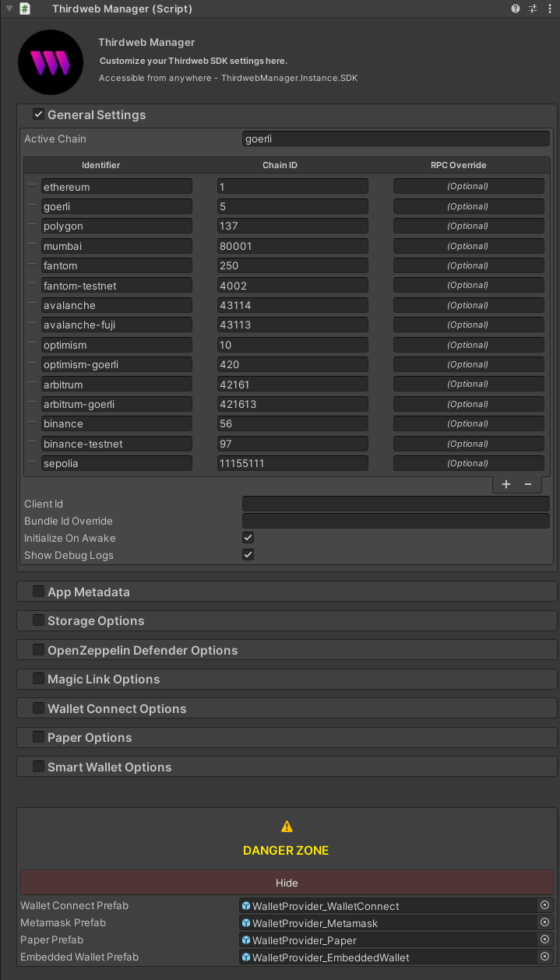The width and height of the screenshot is (560, 980).
Task: Click the RPC Override field for optimism
Action: pos(468,345)
